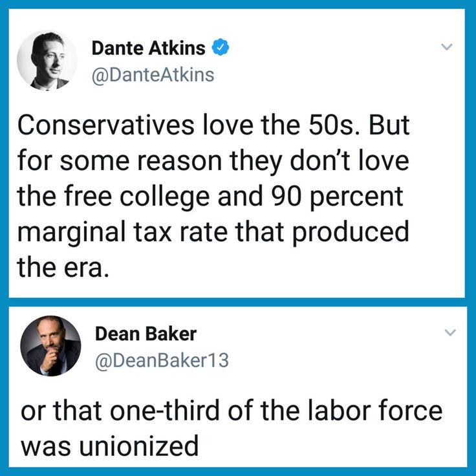Open the Dean Baker display name
Screen dimensions: 476x476
coord(146,334)
